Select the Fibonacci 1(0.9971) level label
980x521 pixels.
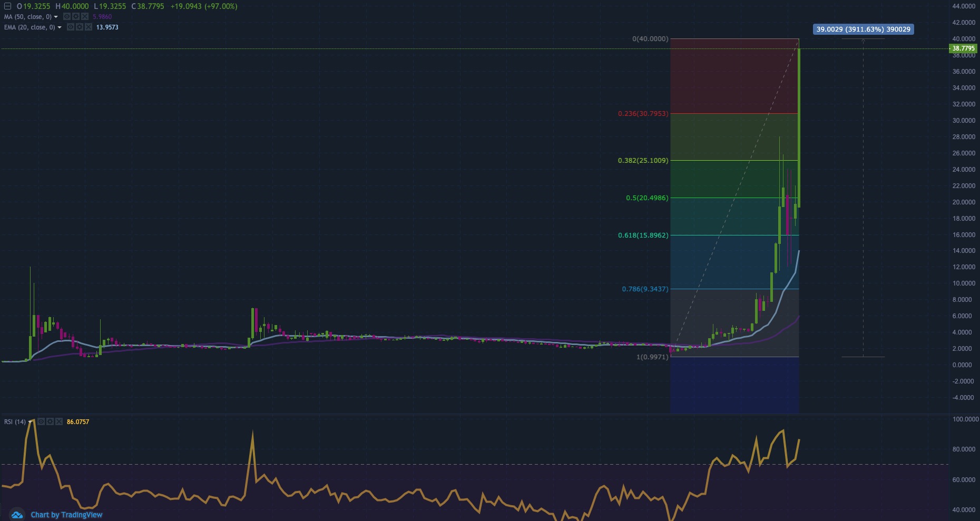coord(652,357)
